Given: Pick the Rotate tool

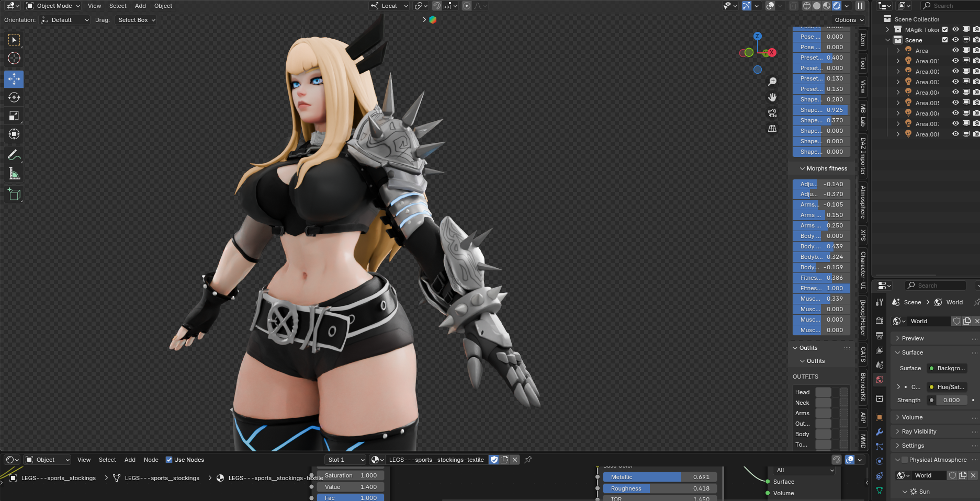Looking at the screenshot, I should tap(14, 97).
